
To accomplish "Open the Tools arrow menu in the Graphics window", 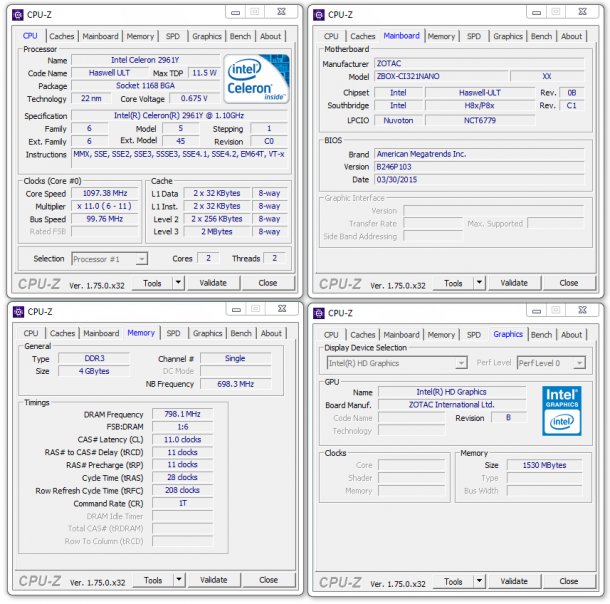I will point(479,581).
